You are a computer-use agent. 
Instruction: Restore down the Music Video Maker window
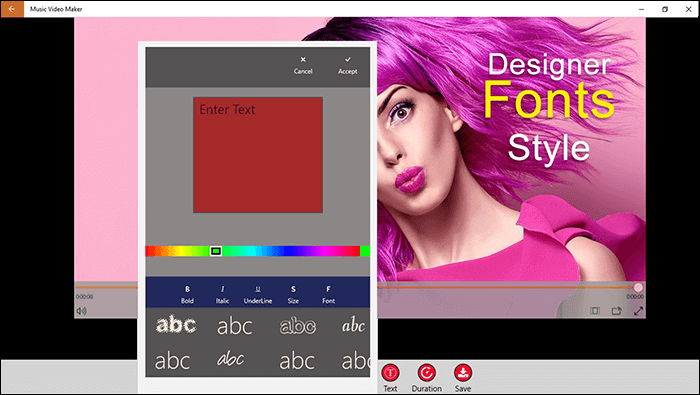tap(665, 9)
